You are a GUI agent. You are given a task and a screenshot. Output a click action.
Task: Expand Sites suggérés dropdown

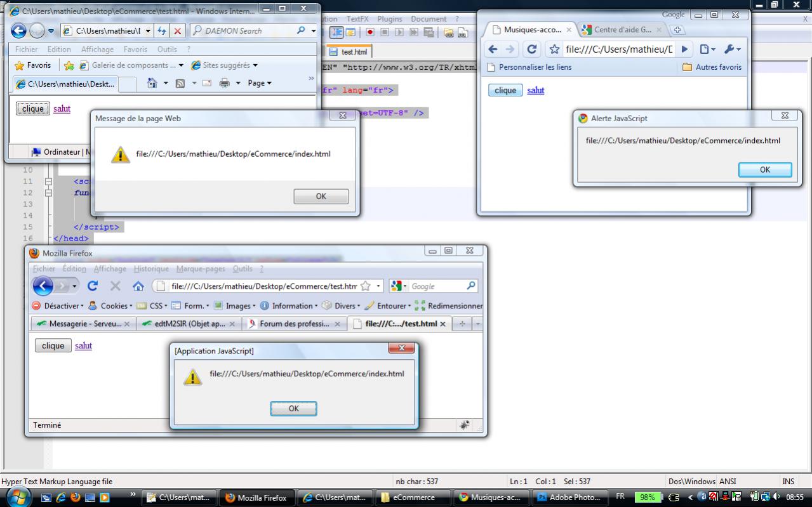click(255, 65)
